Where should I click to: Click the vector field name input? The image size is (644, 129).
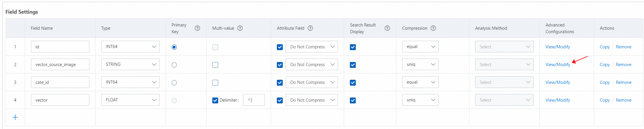(60, 100)
